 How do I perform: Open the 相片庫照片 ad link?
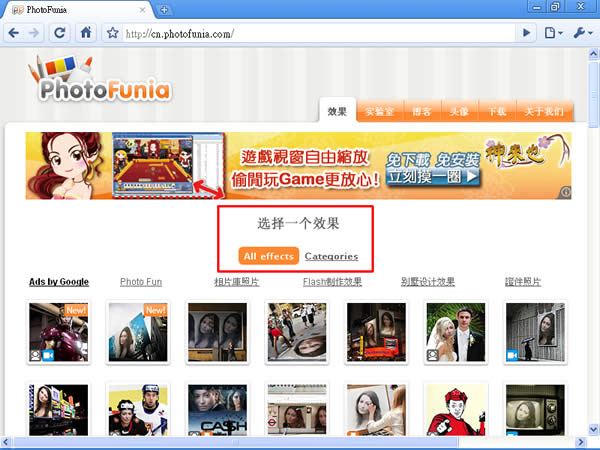(236, 282)
